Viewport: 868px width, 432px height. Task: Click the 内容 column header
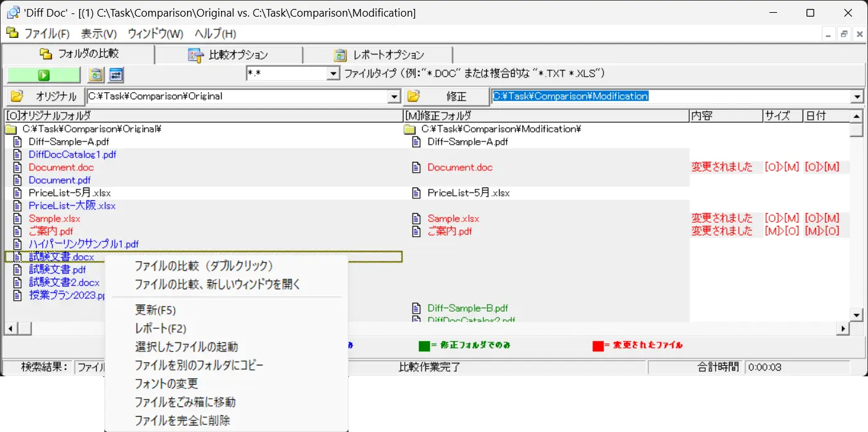point(726,116)
